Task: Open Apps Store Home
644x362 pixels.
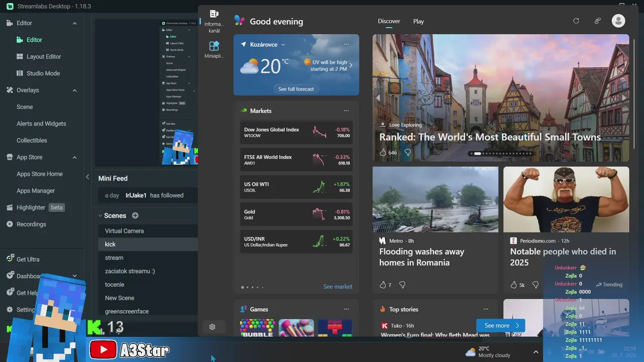Action: point(40,174)
